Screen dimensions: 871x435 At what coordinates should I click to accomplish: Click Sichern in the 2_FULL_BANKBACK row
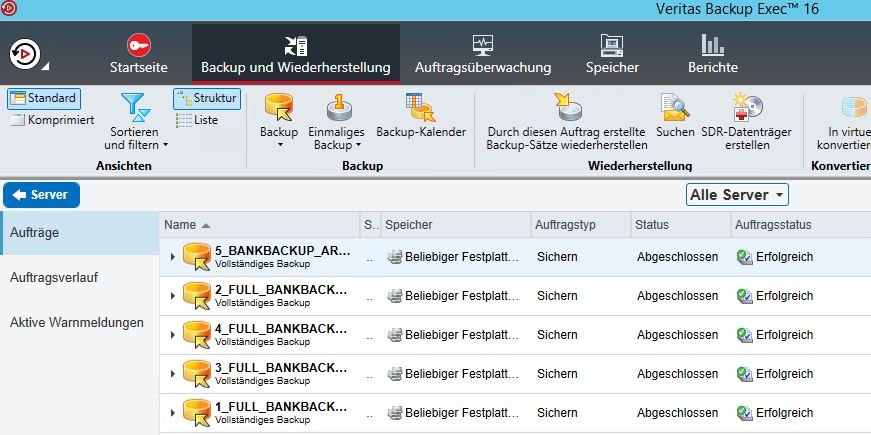click(x=557, y=296)
